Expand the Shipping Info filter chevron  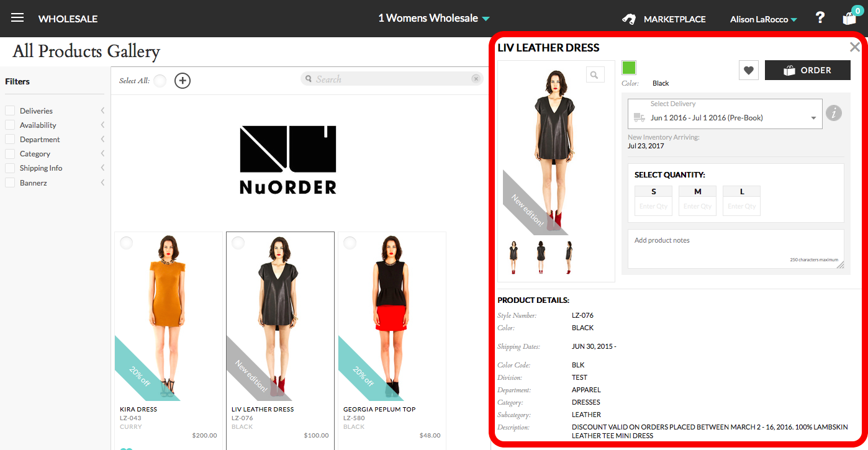tap(102, 168)
